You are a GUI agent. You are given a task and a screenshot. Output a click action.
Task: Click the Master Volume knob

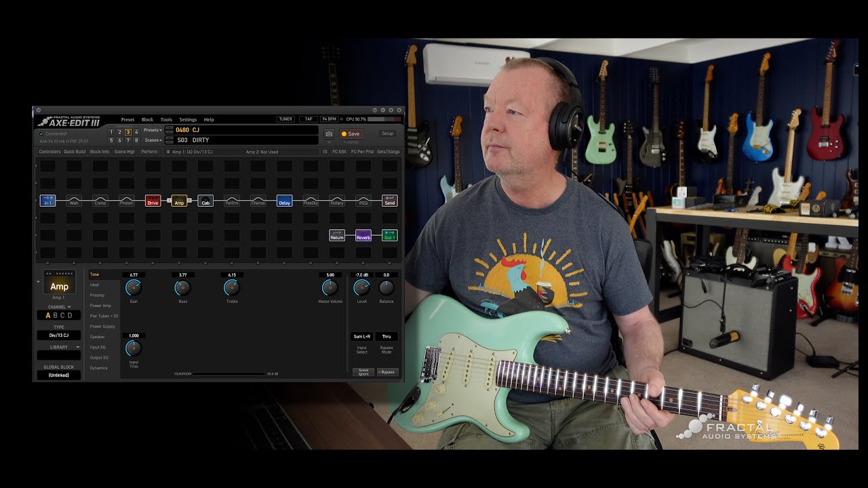tap(330, 288)
